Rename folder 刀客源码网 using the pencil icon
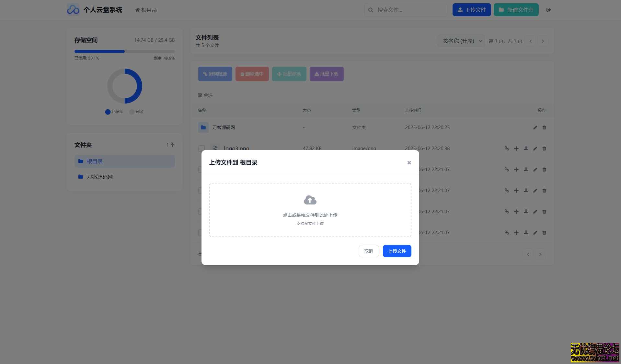621x364 pixels. [x=535, y=127]
